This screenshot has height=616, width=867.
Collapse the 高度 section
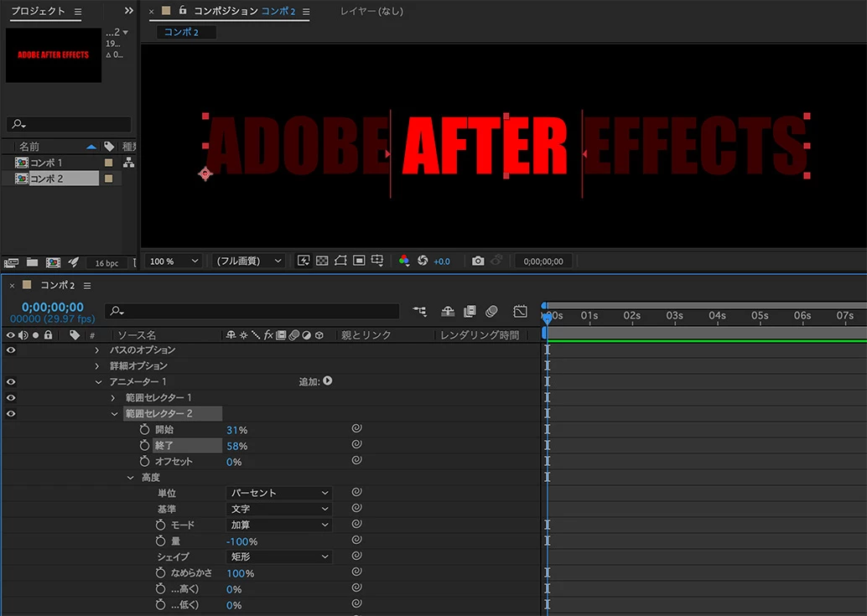tap(131, 478)
